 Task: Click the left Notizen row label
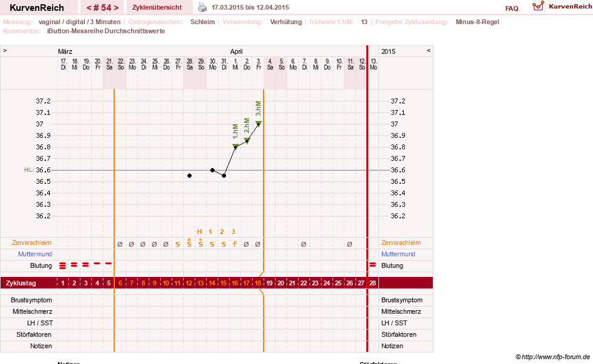pos(41,346)
